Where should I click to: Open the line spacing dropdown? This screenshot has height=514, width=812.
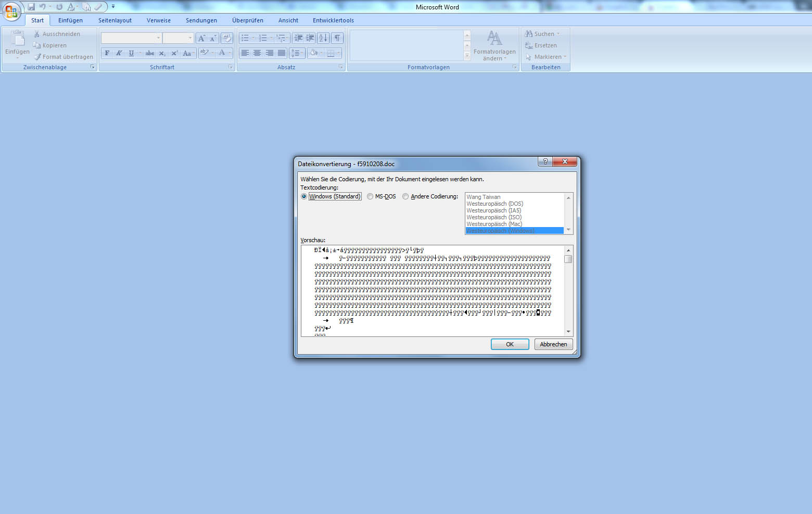[297, 53]
